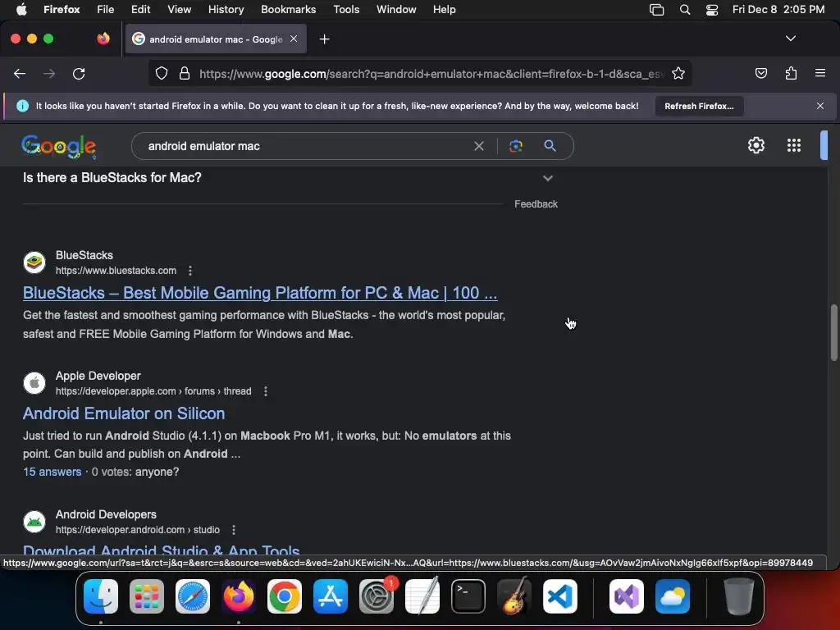Open the Extensions puzzle icon

(x=791, y=73)
